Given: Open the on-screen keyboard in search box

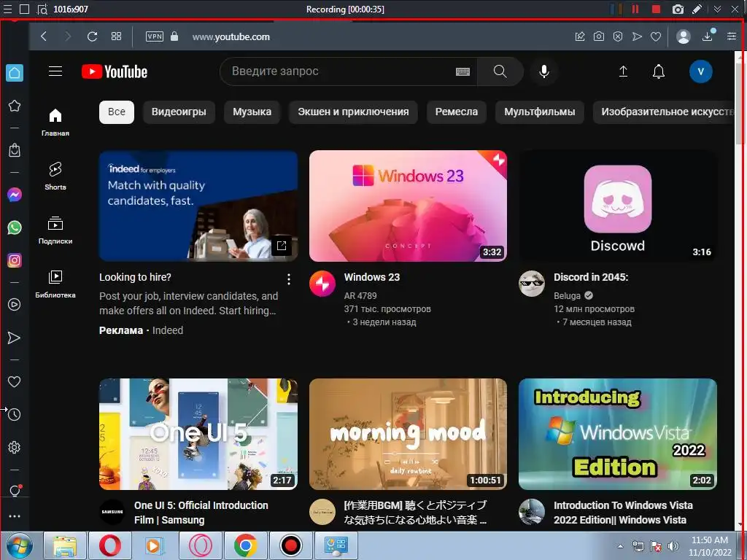Looking at the screenshot, I should point(462,72).
